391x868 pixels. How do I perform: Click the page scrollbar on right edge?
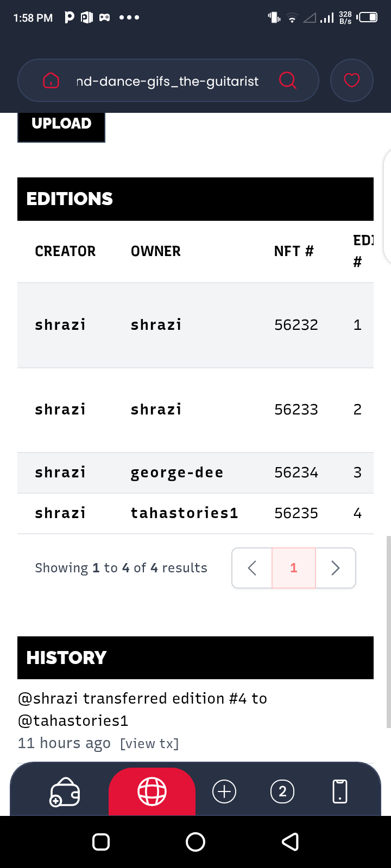[x=388, y=632]
